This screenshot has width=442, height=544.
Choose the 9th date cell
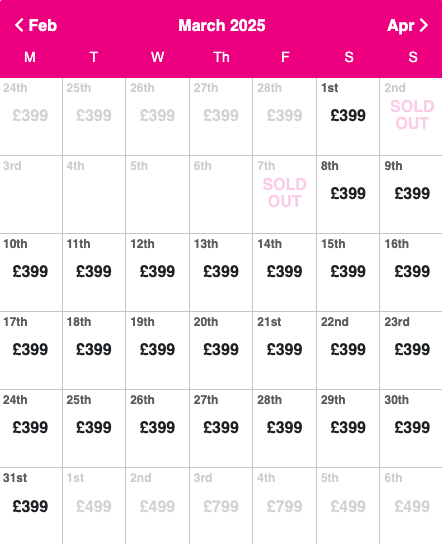point(411,195)
